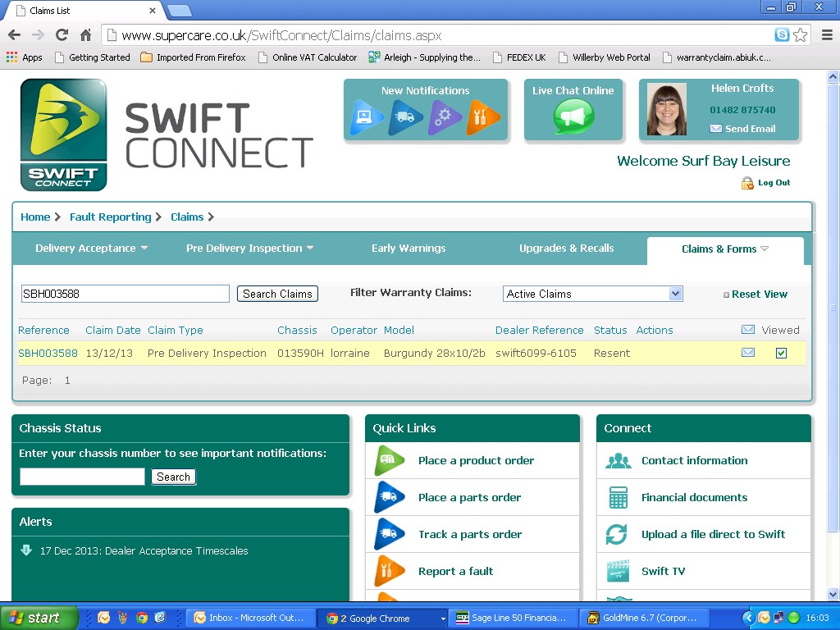Open claim reference SBH003588 link

(x=48, y=353)
